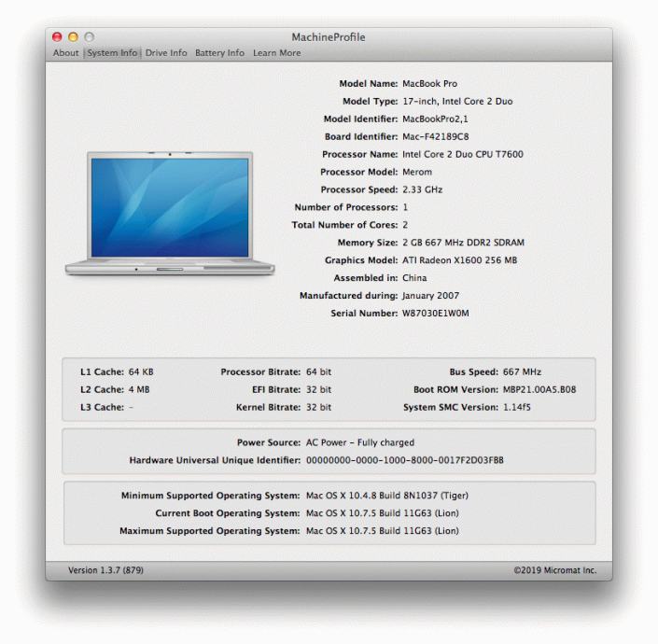
Task: Select the Maximum Supported Operating System value
Action: tap(383, 531)
